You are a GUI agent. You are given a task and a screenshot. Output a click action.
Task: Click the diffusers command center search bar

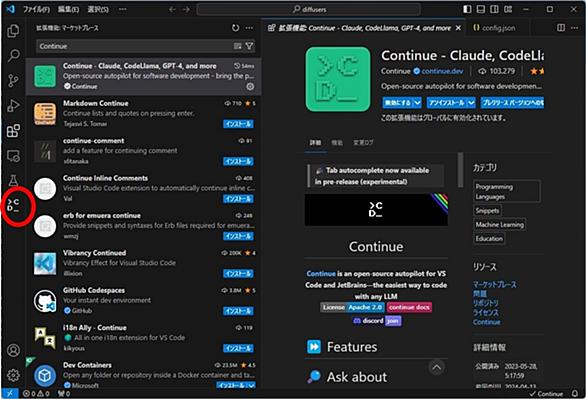tap(309, 9)
